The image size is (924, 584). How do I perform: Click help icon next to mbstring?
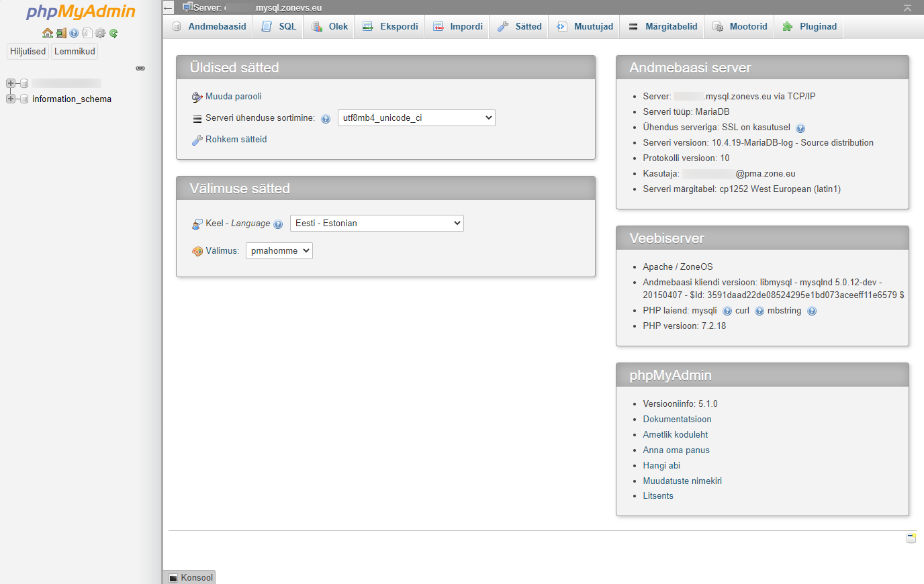(812, 311)
